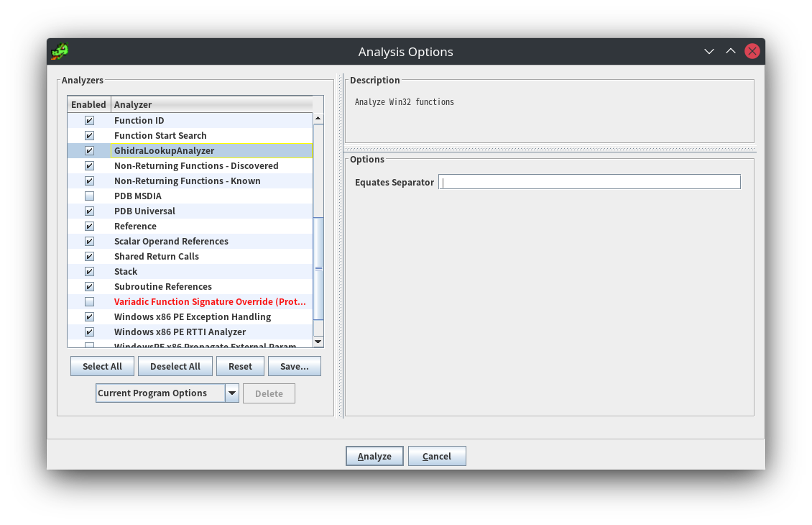This screenshot has width=812, height=525.
Task: Close the Analysis Options dialog
Action: click(x=752, y=51)
